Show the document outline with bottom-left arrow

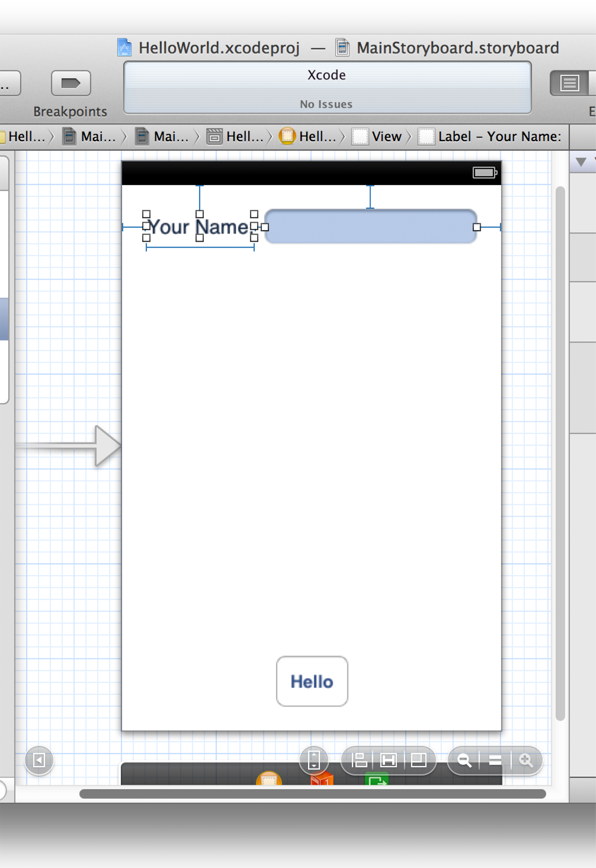click(39, 760)
